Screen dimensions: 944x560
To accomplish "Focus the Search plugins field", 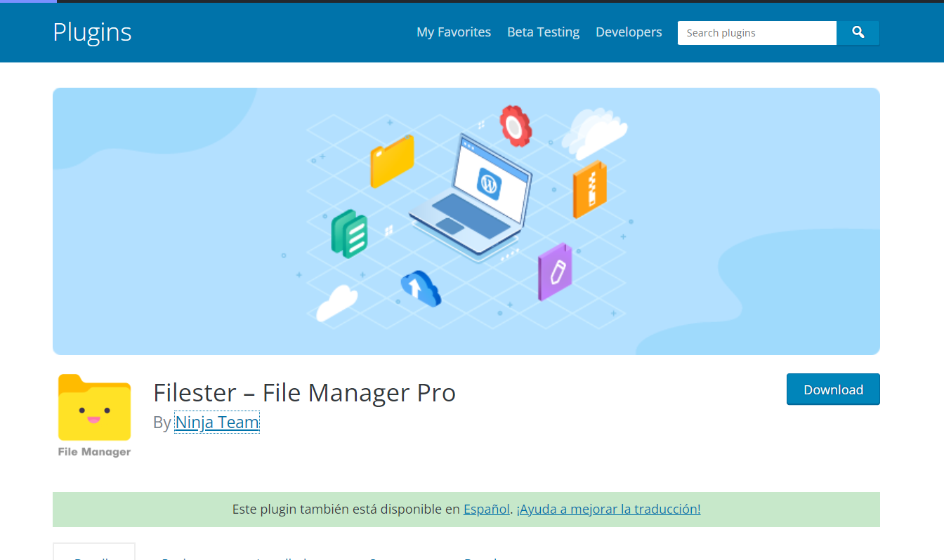I will [x=756, y=33].
